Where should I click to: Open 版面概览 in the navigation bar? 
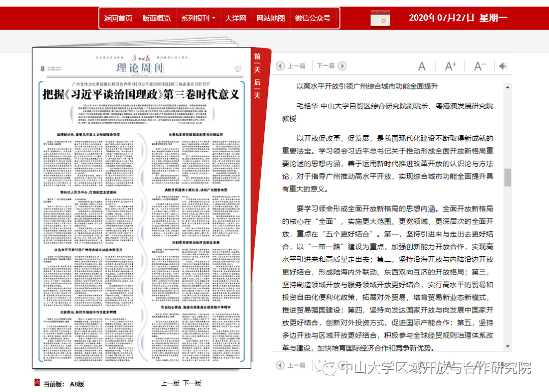click(157, 18)
